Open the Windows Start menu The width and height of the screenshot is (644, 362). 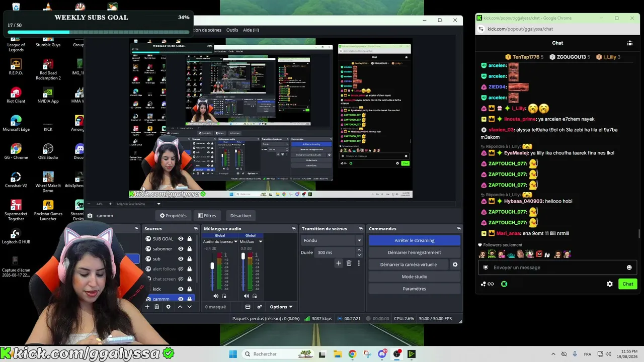[233, 354]
